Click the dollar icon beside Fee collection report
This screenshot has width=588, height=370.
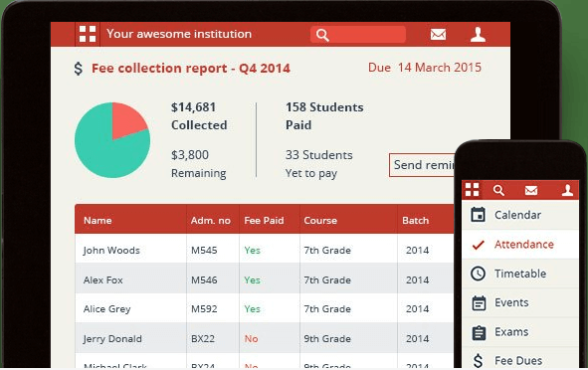[78, 69]
